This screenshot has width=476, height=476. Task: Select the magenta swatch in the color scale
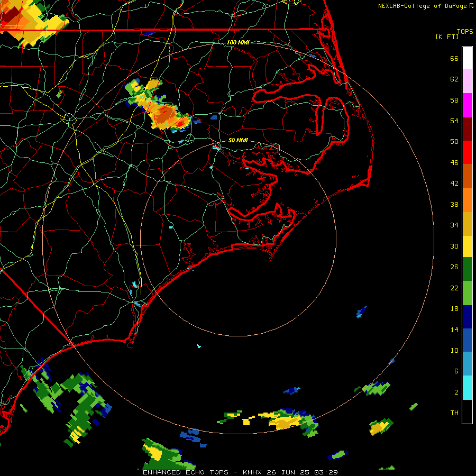(467, 105)
